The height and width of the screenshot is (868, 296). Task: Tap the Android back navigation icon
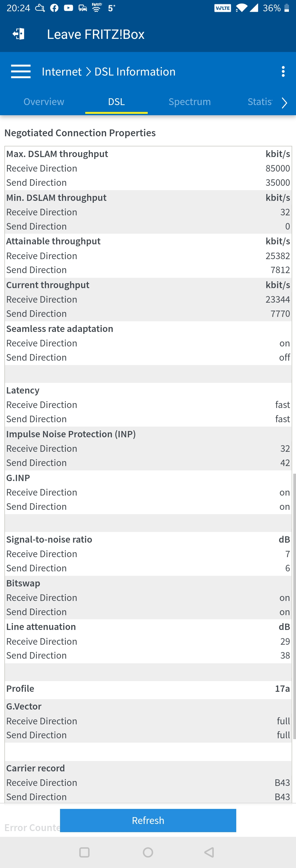209,852
